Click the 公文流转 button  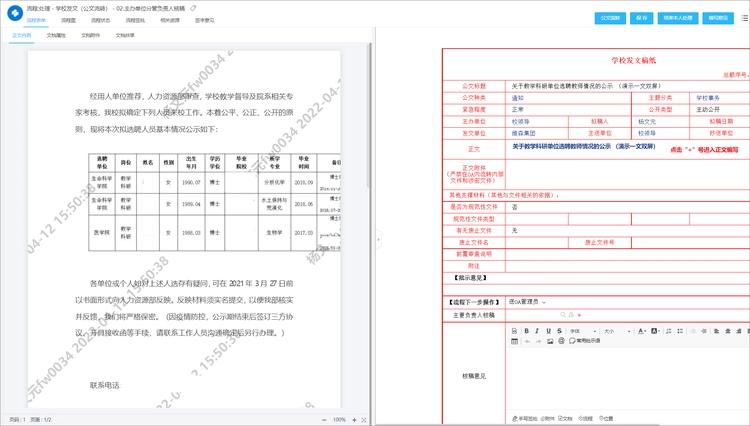[609, 18]
